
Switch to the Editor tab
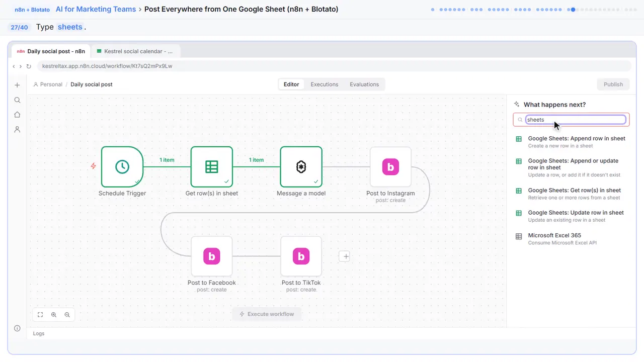(x=291, y=84)
